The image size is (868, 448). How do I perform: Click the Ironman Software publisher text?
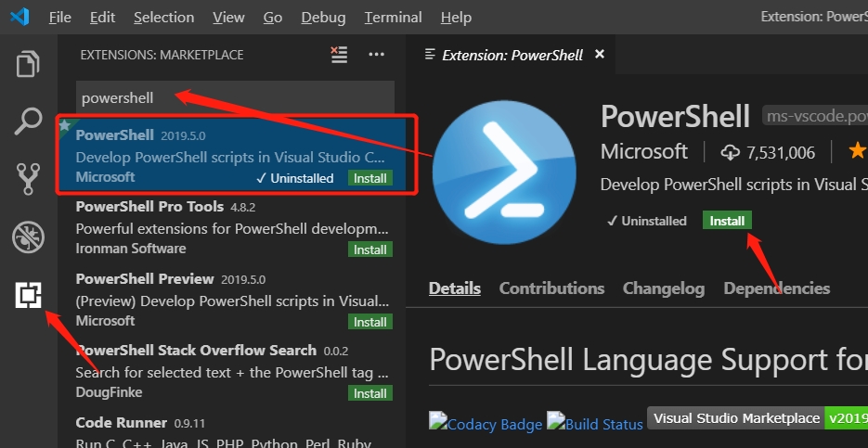coord(131,249)
